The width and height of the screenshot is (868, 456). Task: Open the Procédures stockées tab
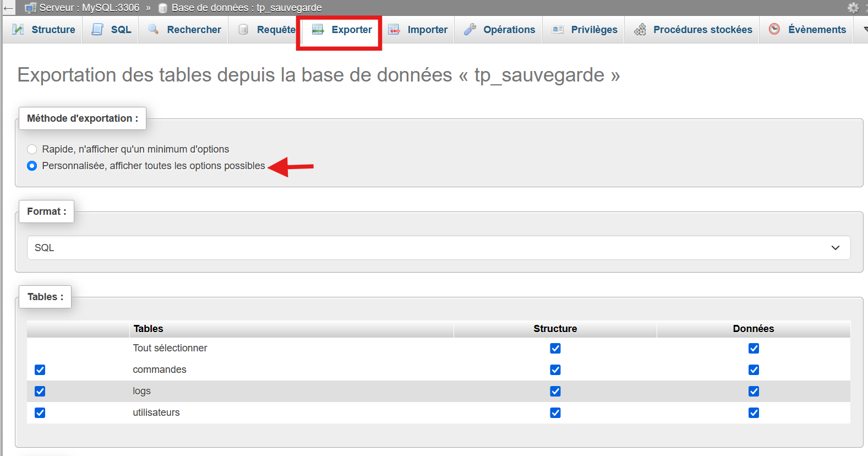click(x=693, y=30)
